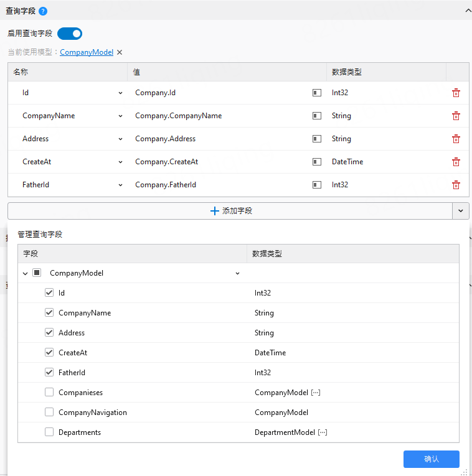Delete the CreateAt query field

tap(456, 162)
